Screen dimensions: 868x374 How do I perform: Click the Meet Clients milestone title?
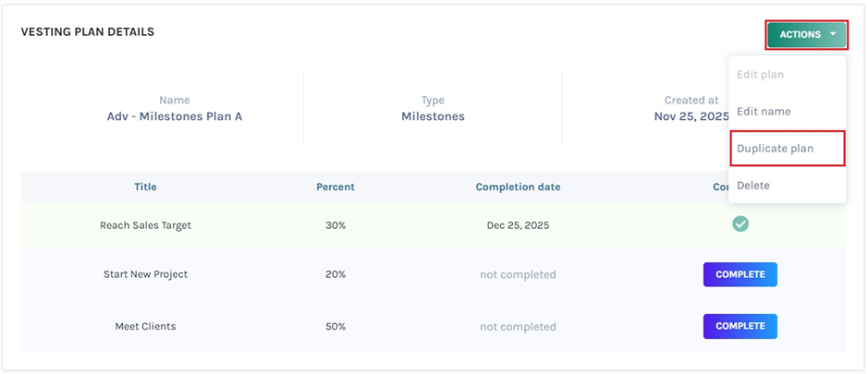coord(145,326)
